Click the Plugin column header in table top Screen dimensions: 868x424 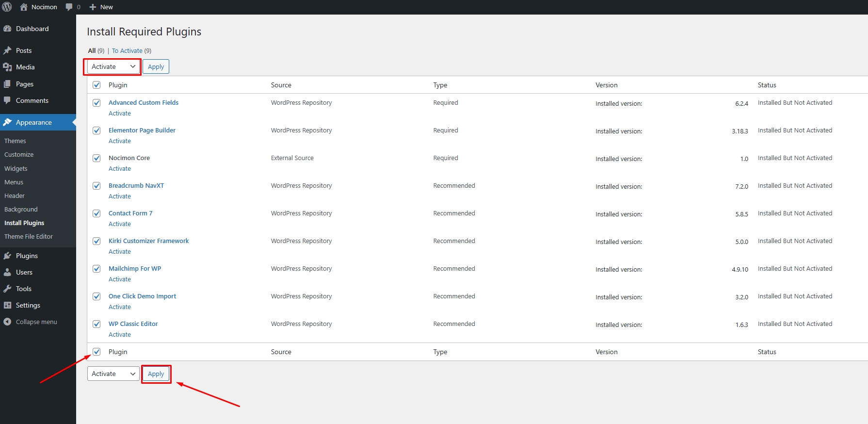118,85
